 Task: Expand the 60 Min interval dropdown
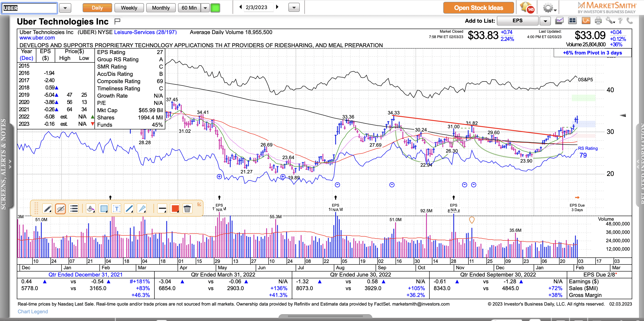pos(205,8)
